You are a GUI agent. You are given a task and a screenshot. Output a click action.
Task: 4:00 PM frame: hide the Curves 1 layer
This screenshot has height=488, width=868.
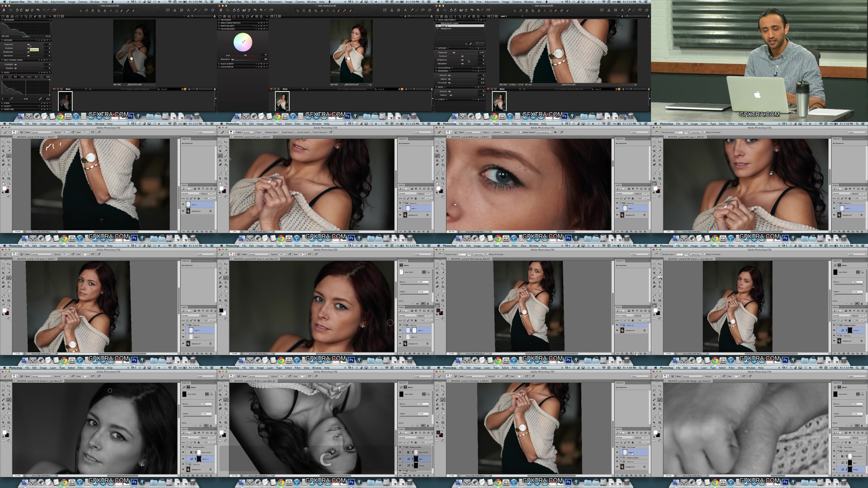(183, 459)
